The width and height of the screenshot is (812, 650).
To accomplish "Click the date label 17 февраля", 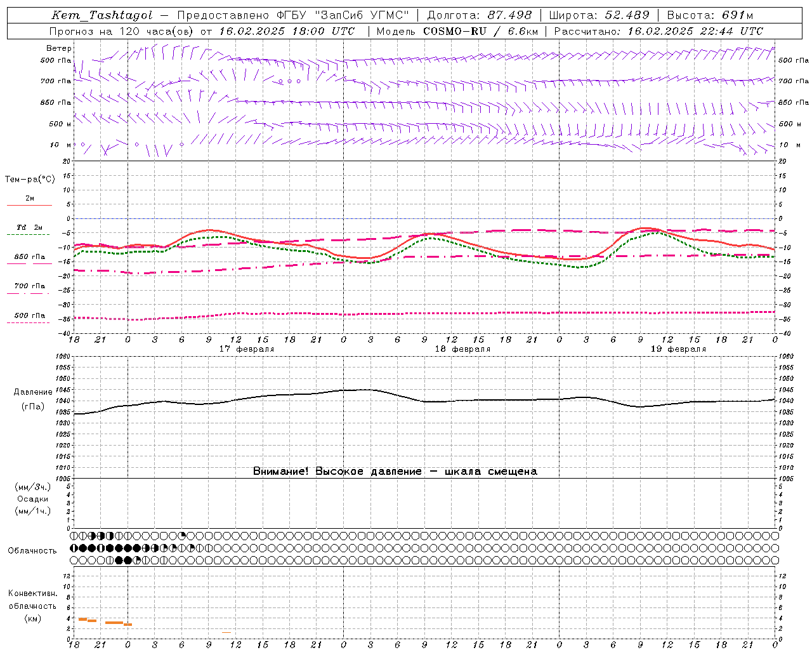I will click(247, 349).
